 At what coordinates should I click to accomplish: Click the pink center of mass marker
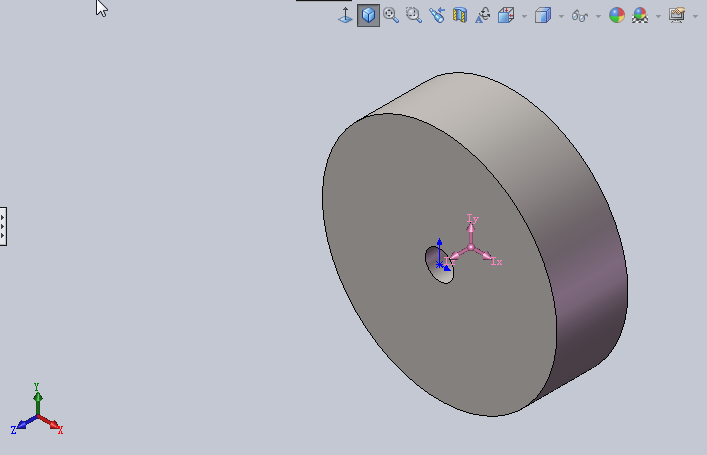[471, 247]
